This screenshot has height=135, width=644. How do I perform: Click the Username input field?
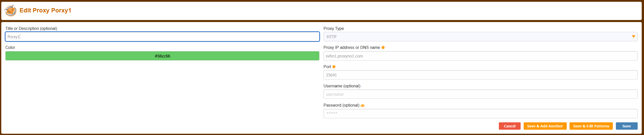480,94
